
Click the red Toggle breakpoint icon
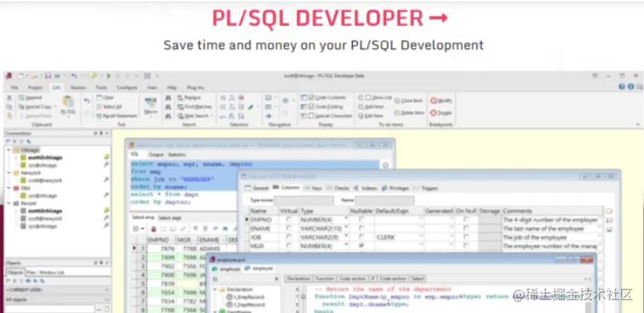click(434, 112)
